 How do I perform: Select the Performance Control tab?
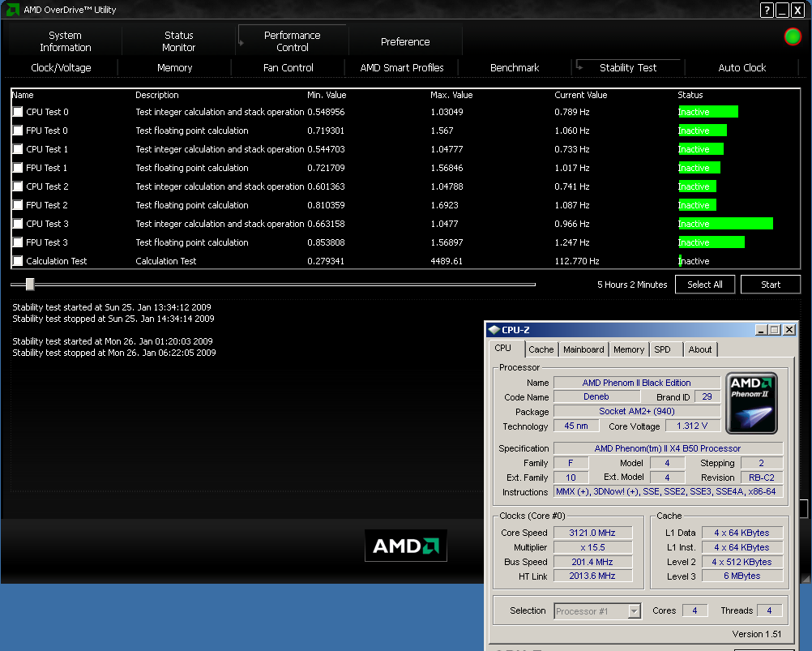coord(292,41)
